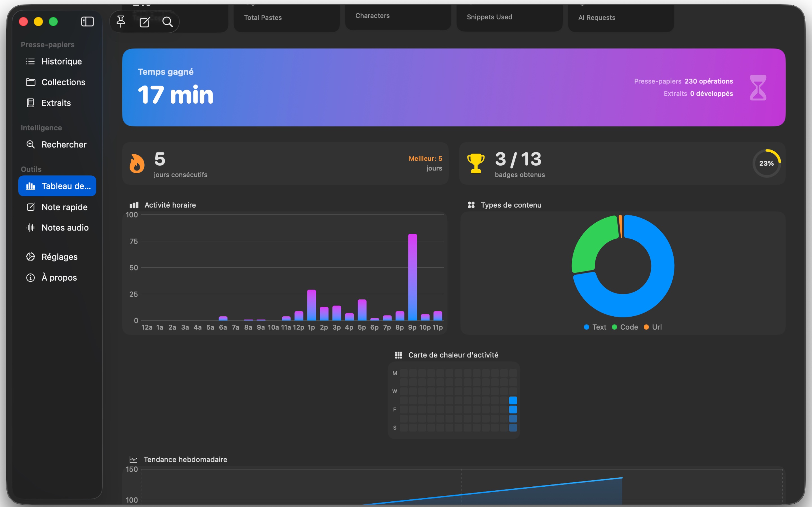Image resolution: width=812 pixels, height=507 pixels.
Task: Click the brightest blue heatmap cell
Action: click(x=513, y=400)
